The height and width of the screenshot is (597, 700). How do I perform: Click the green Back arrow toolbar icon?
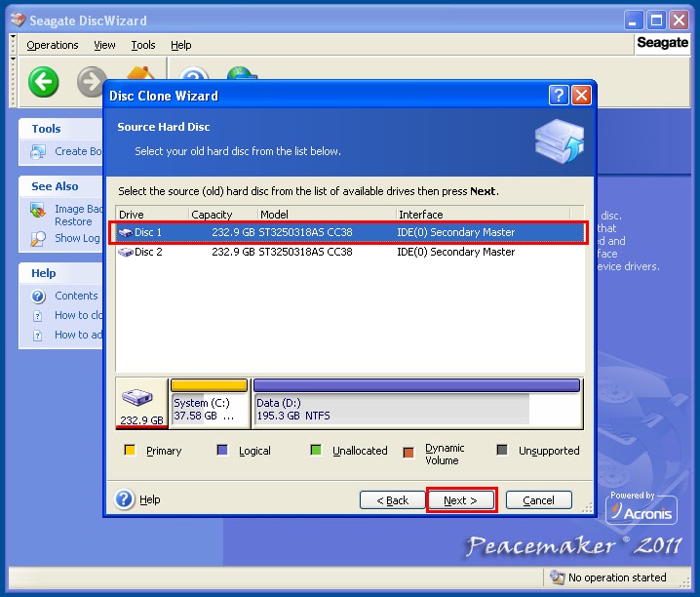(x=43, y=82)
